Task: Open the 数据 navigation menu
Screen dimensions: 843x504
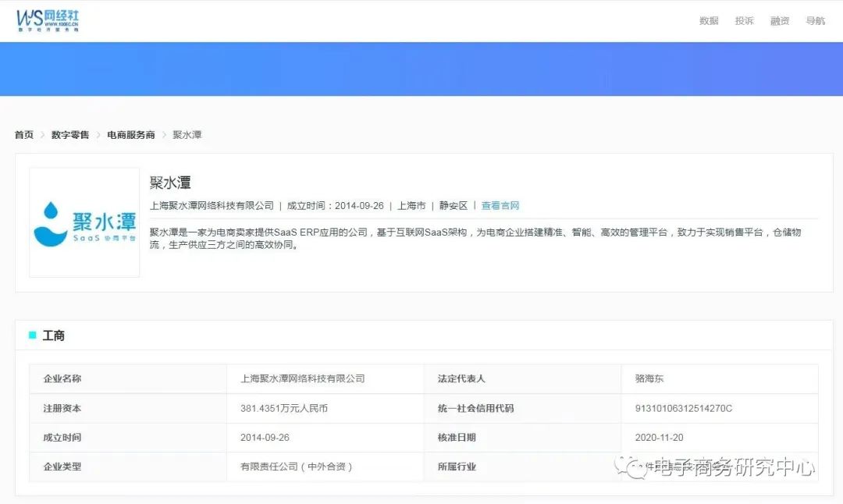Action: click(709, 21)
